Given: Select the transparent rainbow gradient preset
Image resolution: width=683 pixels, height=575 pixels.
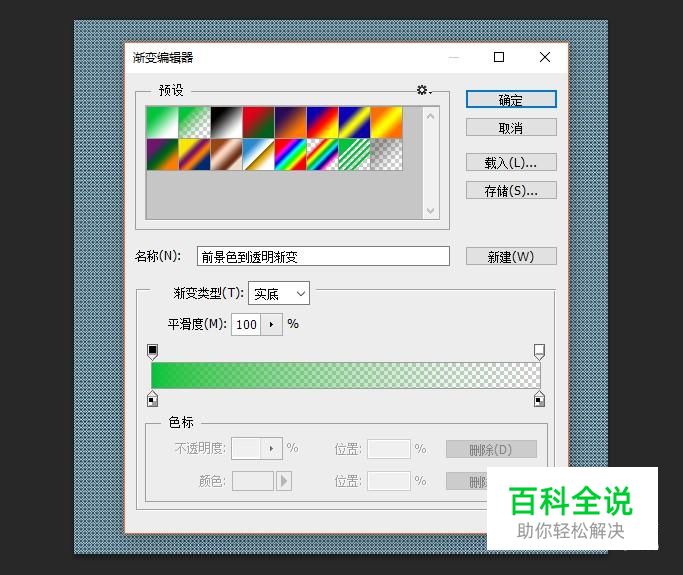Looking at the screenshot, I should click(x=322, y=154).
